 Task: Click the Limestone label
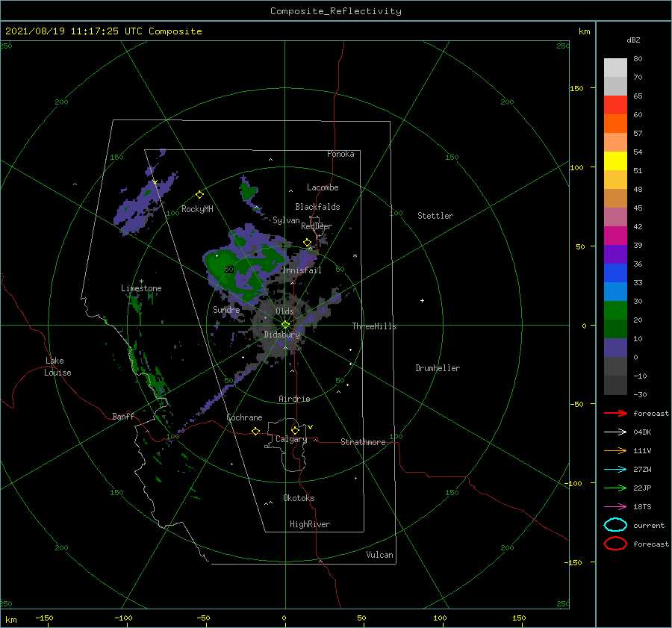click(x=141, y=288)
